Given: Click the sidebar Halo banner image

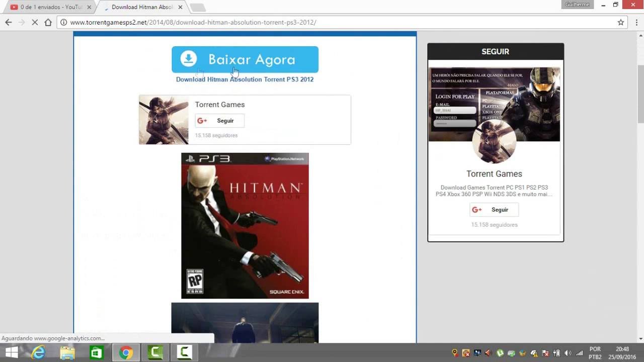Looking at the screenshot, I should tap(494, 104).
